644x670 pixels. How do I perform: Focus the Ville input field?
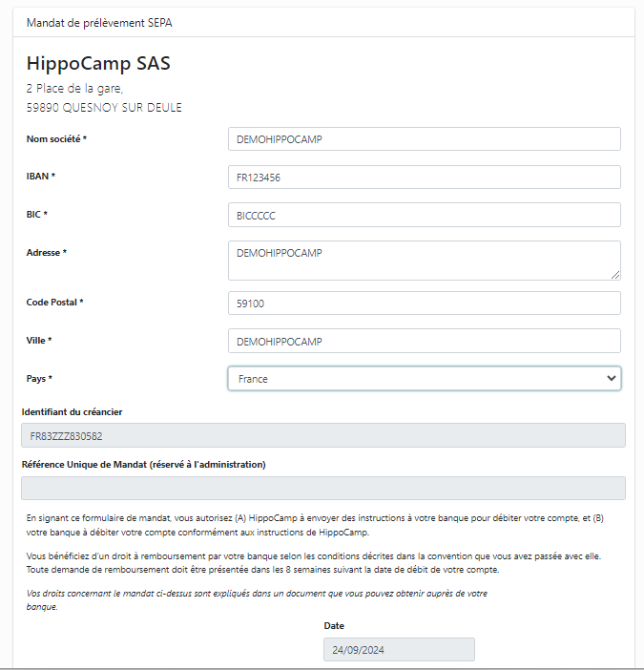tap(425, 341)
